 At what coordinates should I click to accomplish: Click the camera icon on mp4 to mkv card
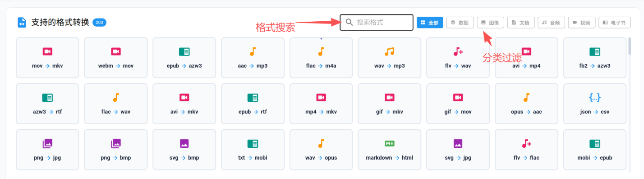click(x=321, y=98)
